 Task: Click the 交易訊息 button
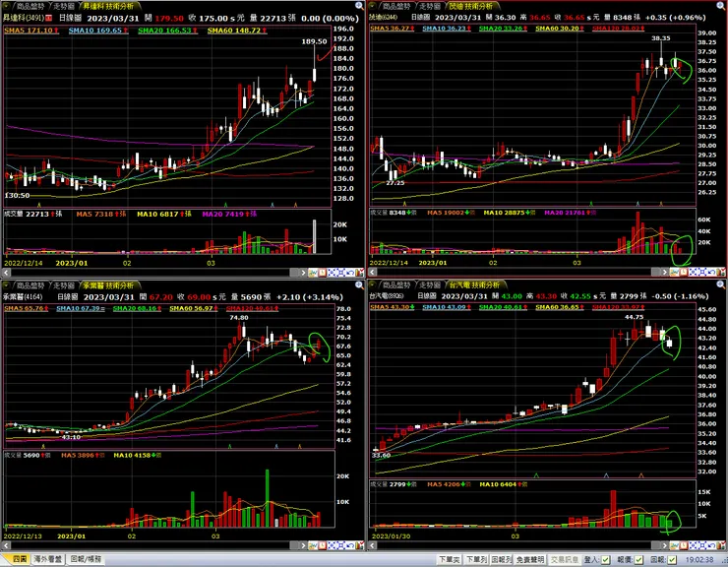pyautogui.click(x=565, y=559)
